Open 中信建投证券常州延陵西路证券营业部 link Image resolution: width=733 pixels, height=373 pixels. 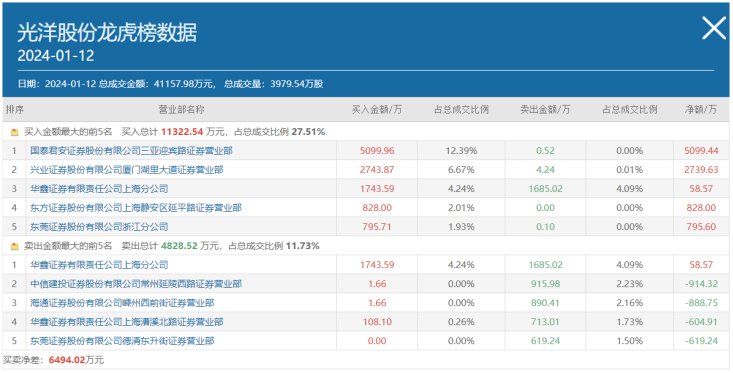click(136, 284)
